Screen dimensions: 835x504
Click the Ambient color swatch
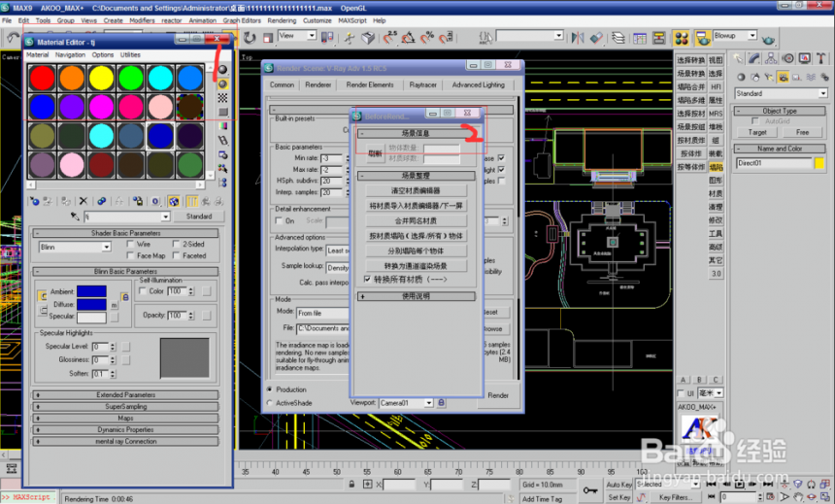click(x=91, y=291)
